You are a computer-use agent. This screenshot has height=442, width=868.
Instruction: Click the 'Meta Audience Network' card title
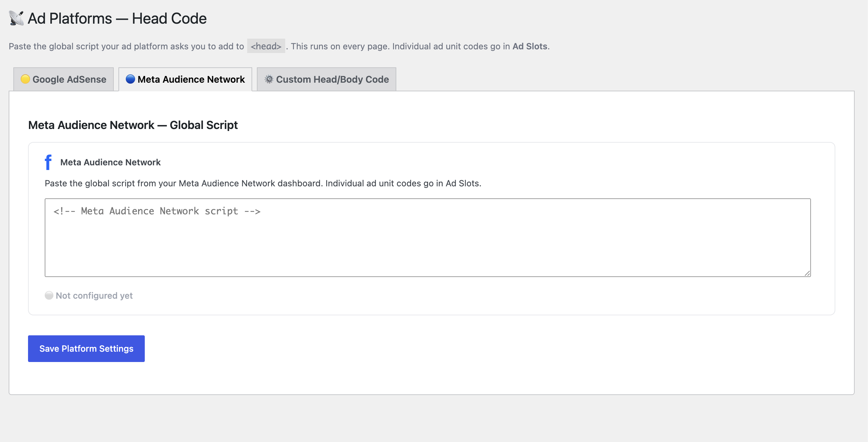click(x=110, y=162)
